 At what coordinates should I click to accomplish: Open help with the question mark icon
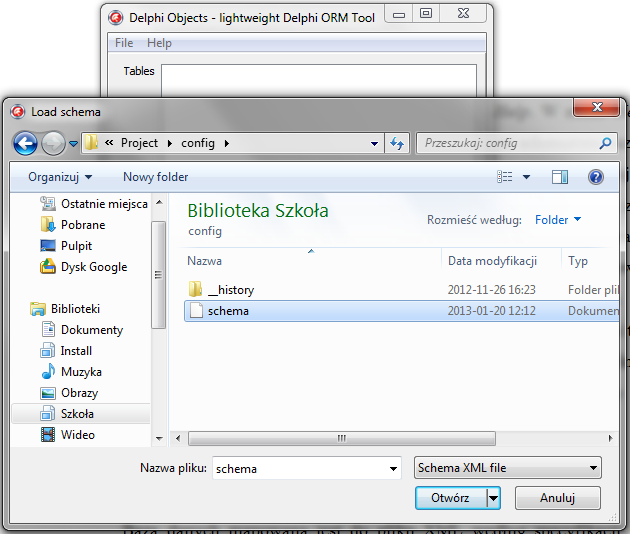(x=595, y=177)
